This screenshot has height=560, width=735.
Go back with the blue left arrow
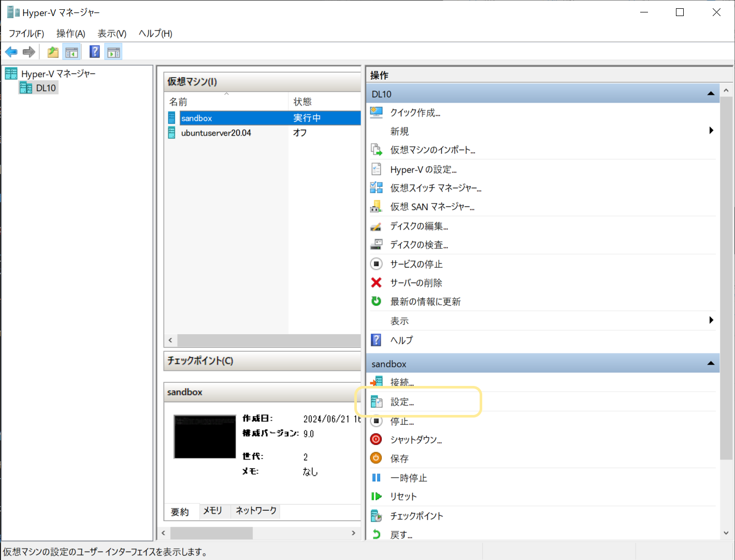point(11,52)
